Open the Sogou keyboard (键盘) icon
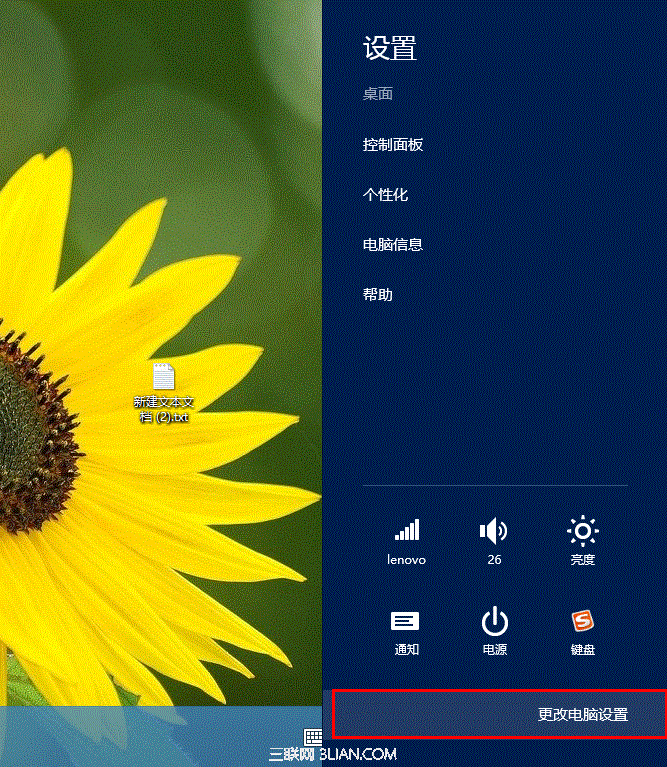This screenshot has width=667, height=767. [582, 621]
